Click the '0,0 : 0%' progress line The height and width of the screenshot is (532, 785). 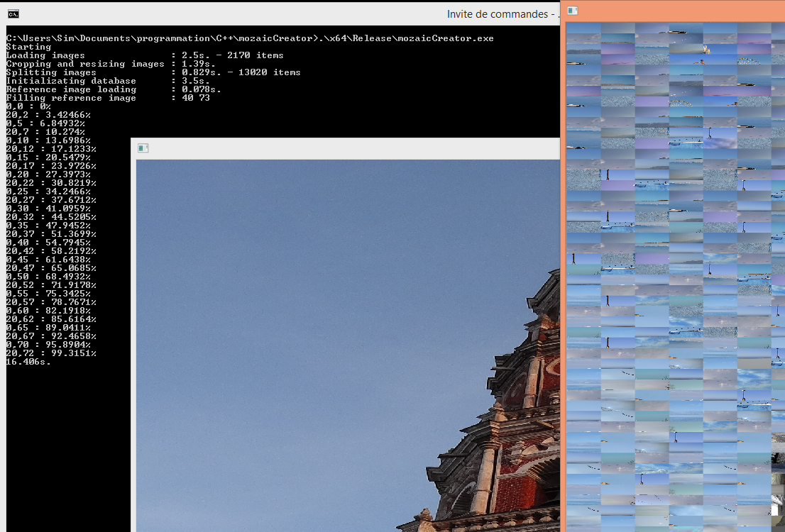pyautogui.click(x=28, y=106)
